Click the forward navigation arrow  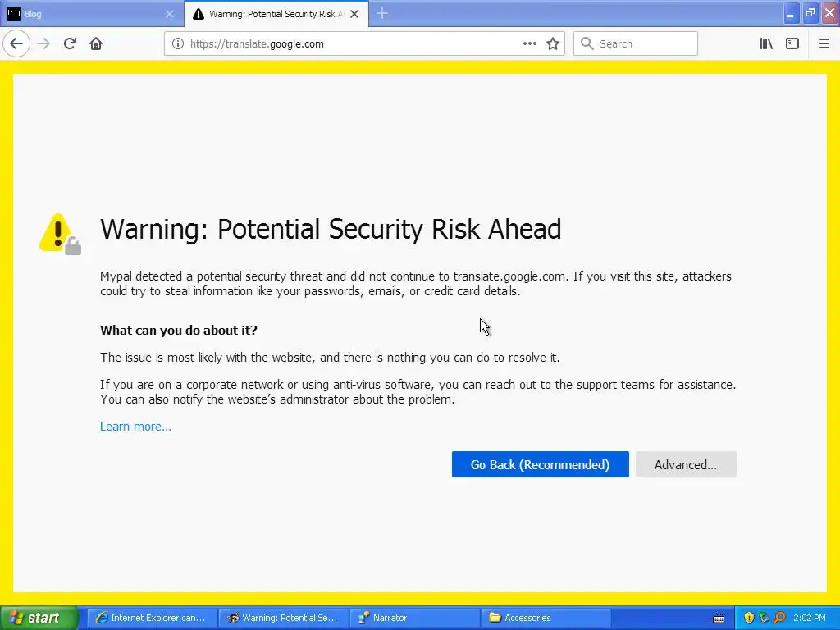[x=43, y=43]
